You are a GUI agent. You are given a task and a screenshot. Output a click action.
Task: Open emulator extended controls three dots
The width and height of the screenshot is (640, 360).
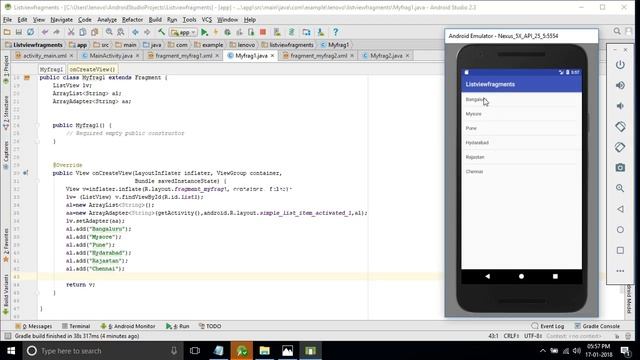point(620,271)
